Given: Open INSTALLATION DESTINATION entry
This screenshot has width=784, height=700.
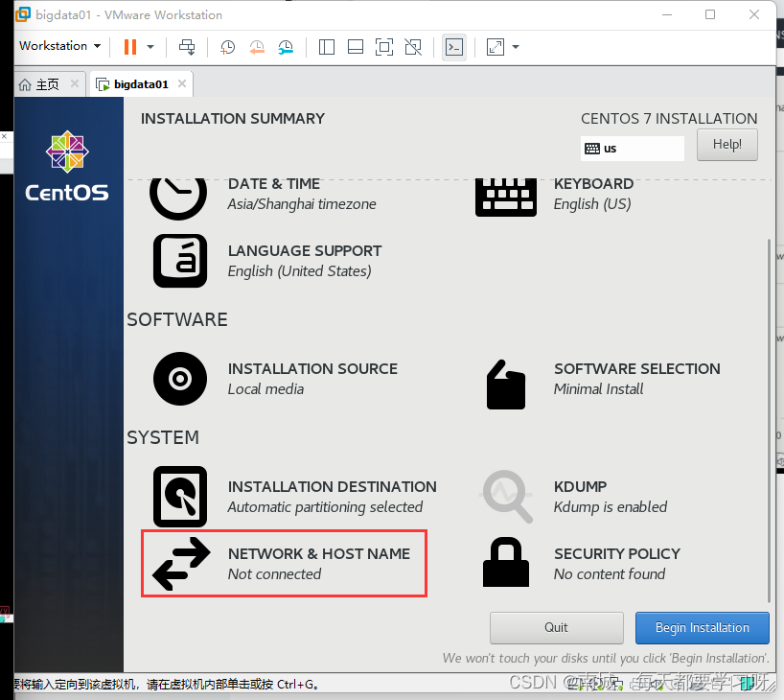Looking at the screenshot, I should [x=332, y=498].
